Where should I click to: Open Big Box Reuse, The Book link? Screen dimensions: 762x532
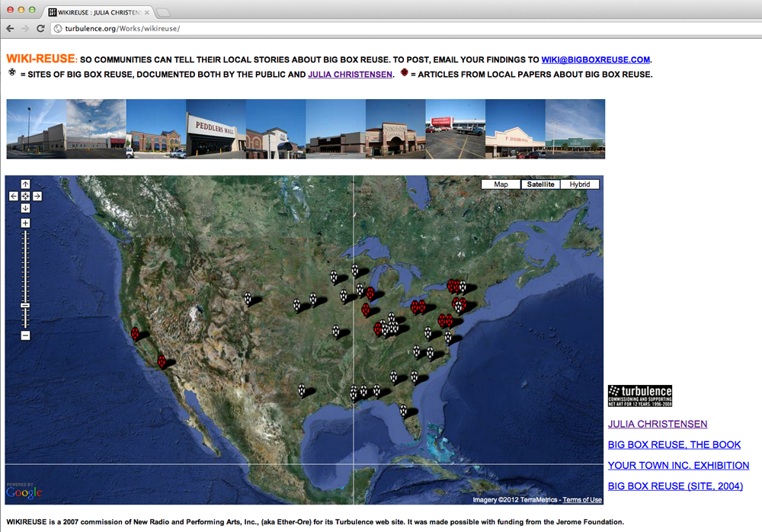pyautogui.click(x=674, y=444)
